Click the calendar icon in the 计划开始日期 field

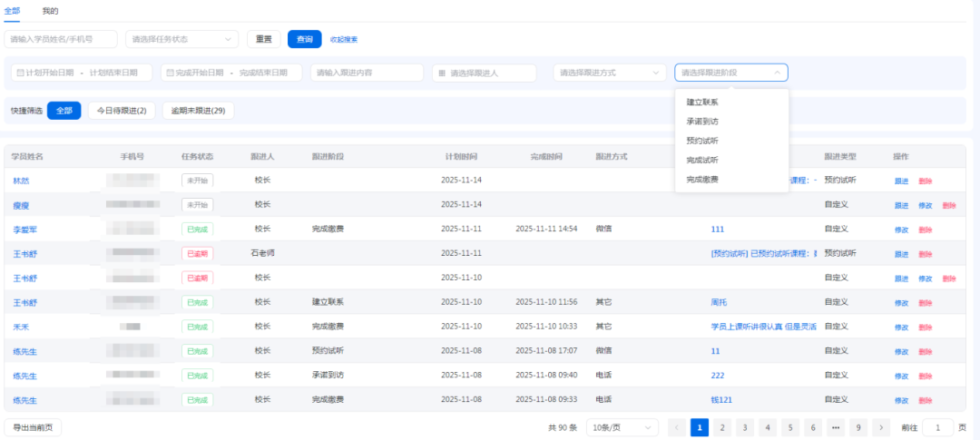18,73
